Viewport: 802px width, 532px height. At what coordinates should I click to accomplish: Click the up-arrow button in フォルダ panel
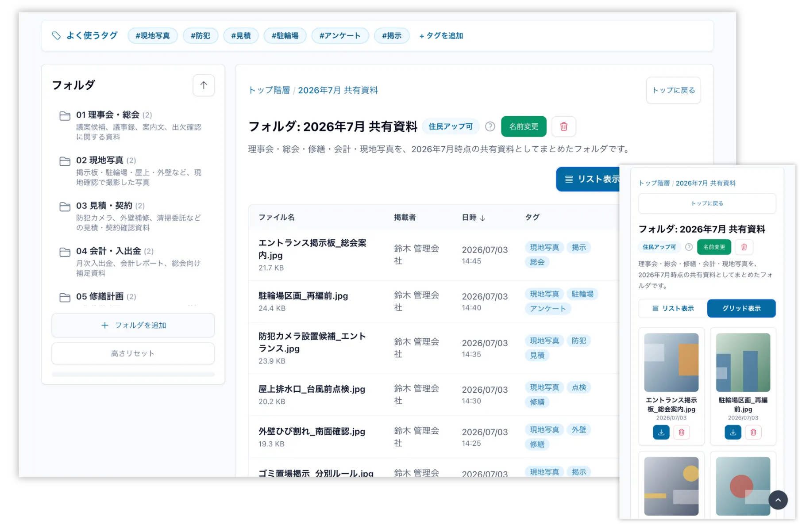pyautogui.click(x=204, y=85)
